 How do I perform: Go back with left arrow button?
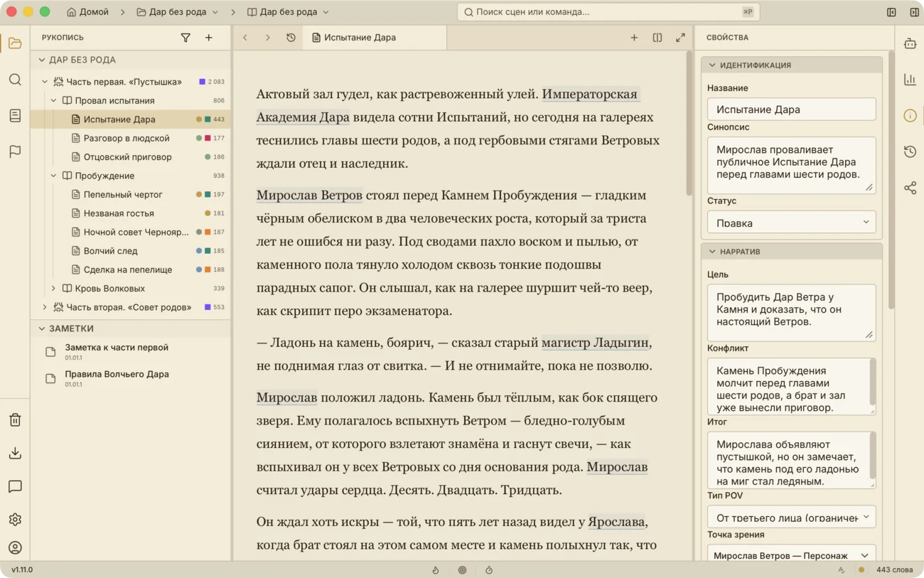pyautogui.click(x=245, y=38)
